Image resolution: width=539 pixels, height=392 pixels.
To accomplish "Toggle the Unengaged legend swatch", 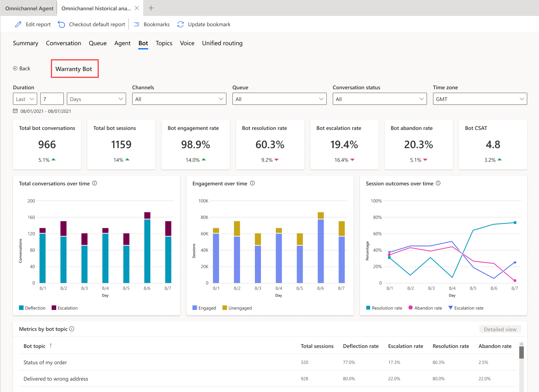I will tap(225, 308).
